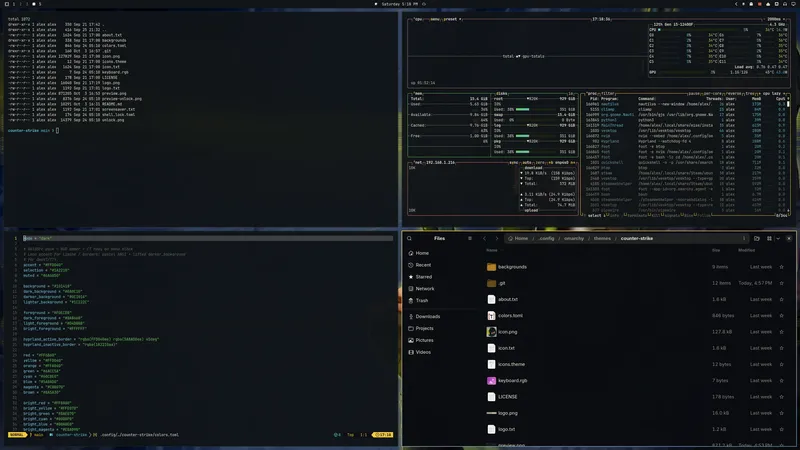Screen dimensions: 800x450
Task: Star the icon.png file
Action: tap(781, 332)
